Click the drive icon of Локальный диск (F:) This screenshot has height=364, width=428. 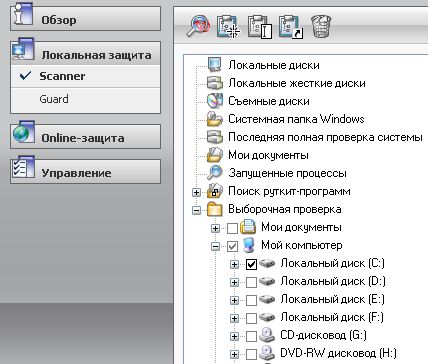click(x=267, y=317)
